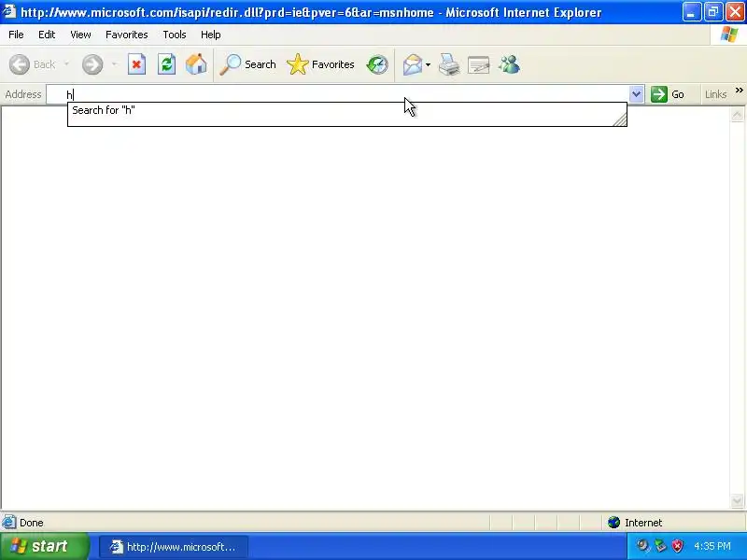Click the Edit page toolbar icon

479,64
